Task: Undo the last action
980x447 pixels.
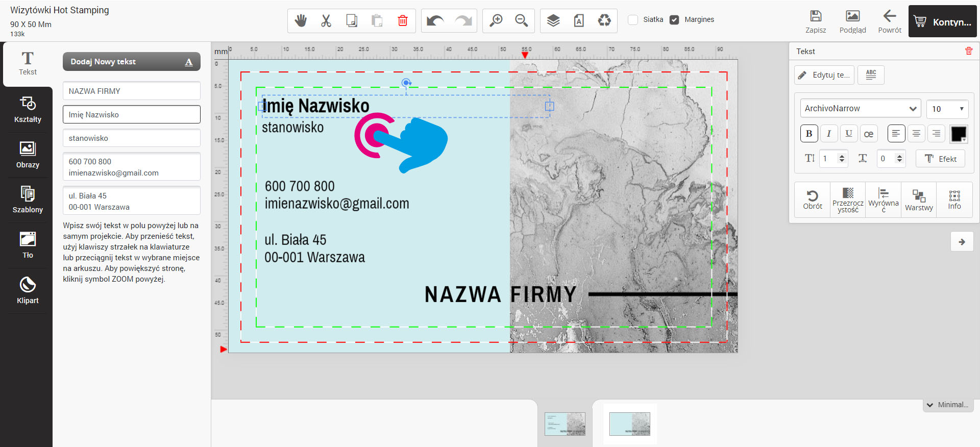Action: [x=435, y=20]
